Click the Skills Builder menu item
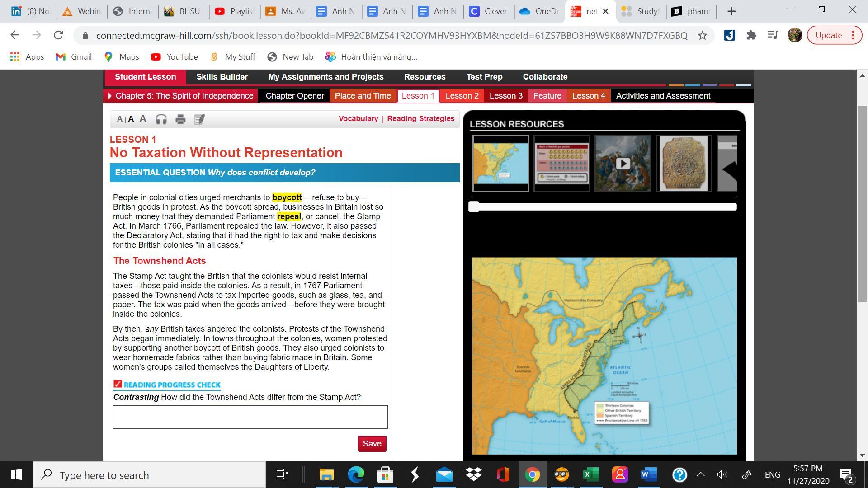 click(222, 76)
